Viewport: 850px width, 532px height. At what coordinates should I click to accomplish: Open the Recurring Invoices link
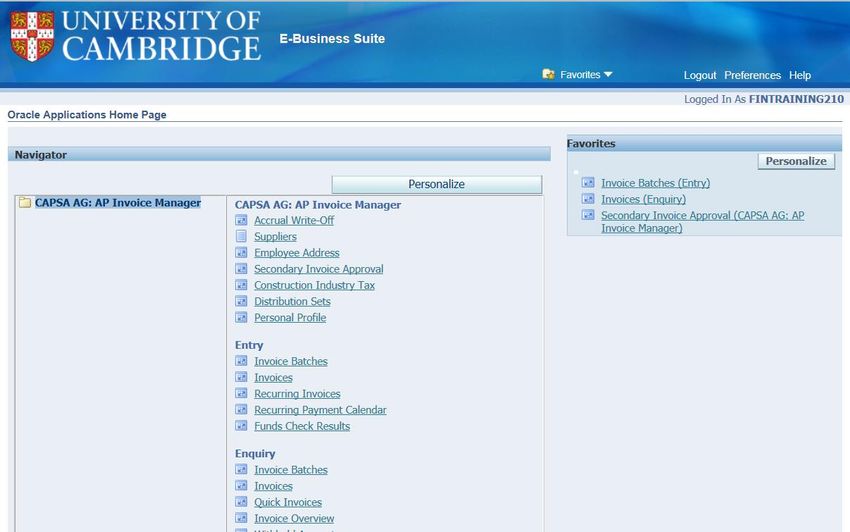click(x=297, y=394)
